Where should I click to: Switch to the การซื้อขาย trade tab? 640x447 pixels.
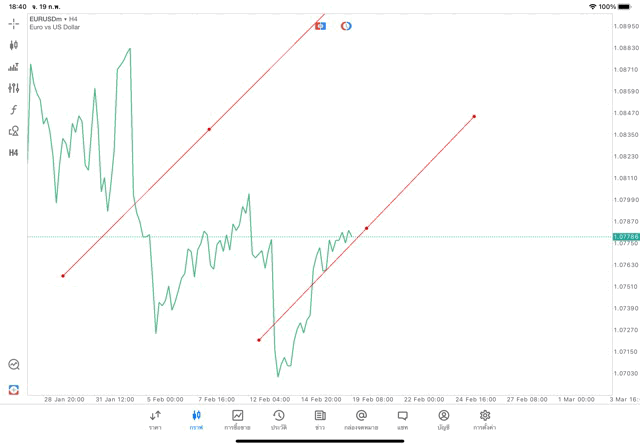point(238,420)
